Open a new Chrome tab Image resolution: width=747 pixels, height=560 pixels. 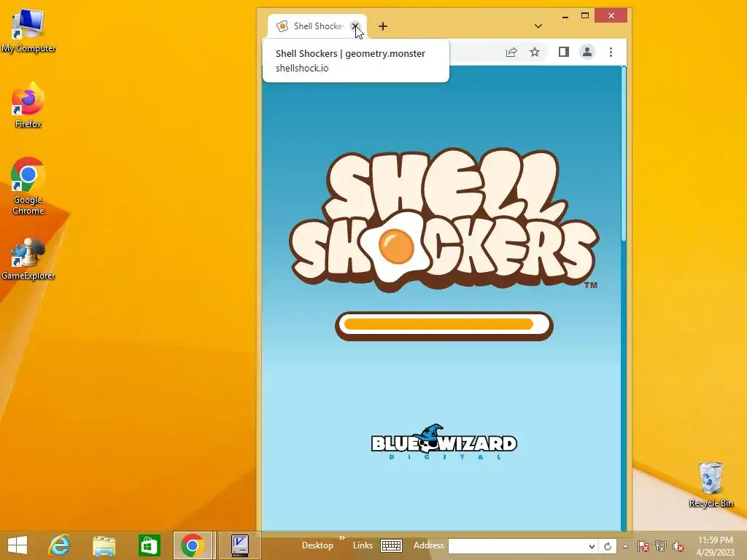click(383, 26)
